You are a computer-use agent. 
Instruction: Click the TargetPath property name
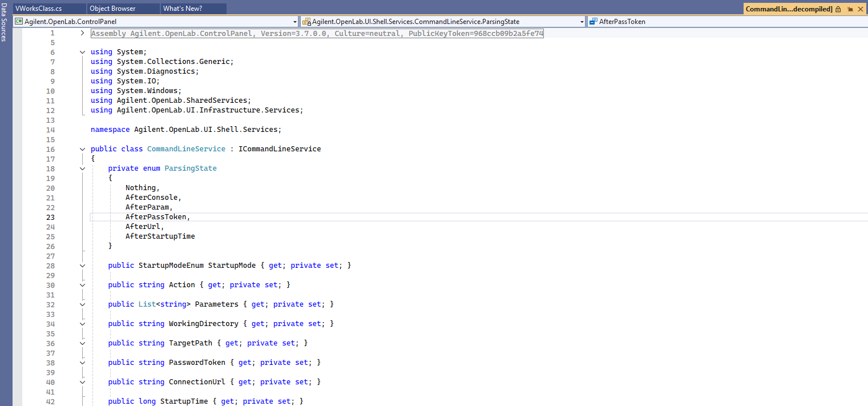point(191,343)
